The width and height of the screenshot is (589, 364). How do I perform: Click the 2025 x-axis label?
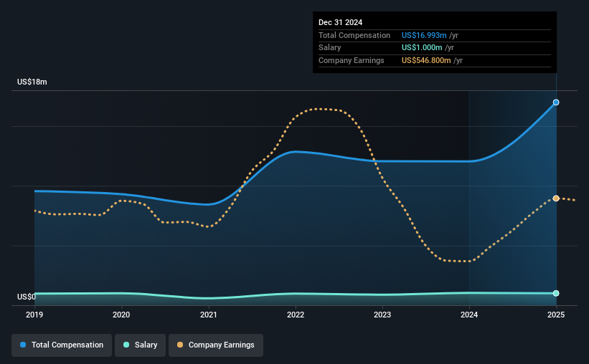556,315
